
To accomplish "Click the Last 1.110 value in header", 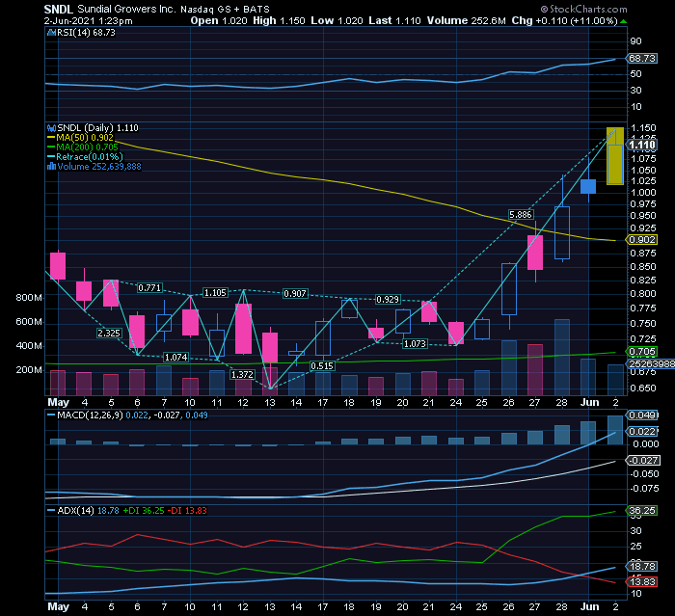I will 394,20.
